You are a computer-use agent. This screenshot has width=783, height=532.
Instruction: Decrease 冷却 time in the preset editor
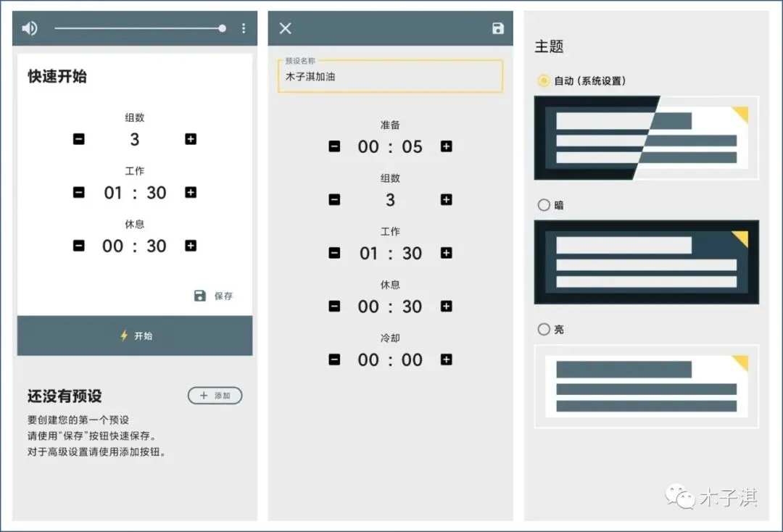pyautogui.click(x=334, y=359)
